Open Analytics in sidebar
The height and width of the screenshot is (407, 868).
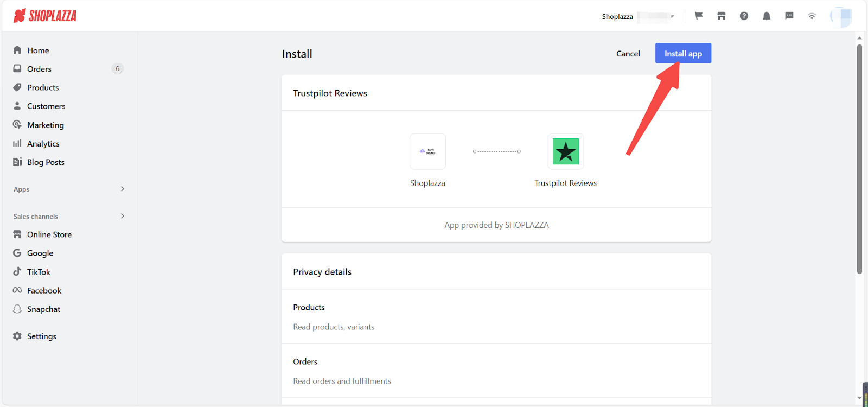[43, 144]
